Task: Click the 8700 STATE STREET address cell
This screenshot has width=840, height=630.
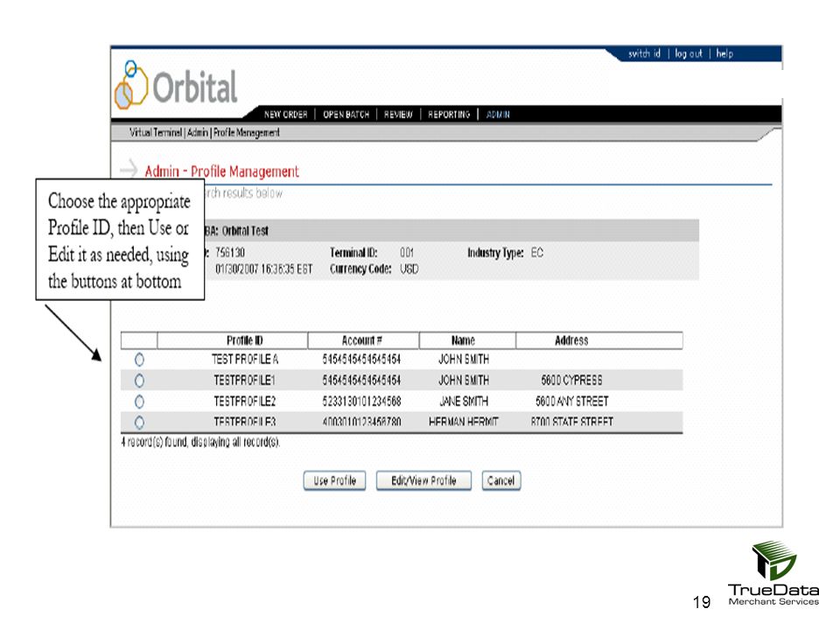Action: click(572, 422)
